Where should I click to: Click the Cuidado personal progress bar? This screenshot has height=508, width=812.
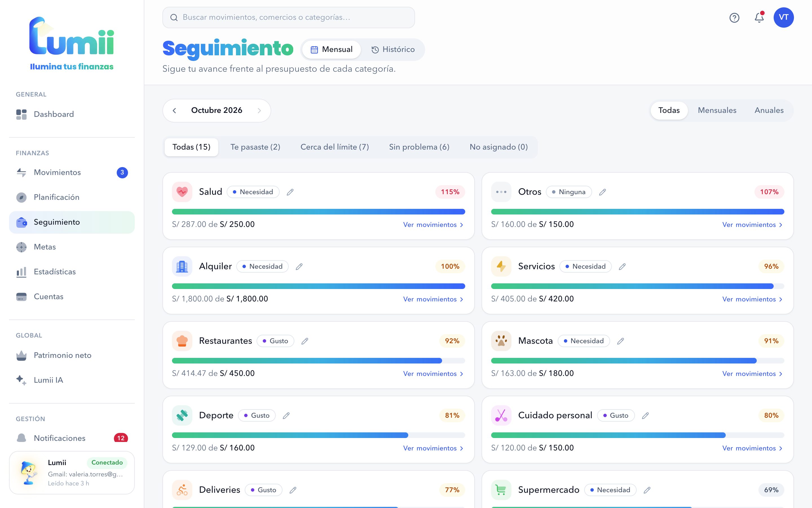637,435
